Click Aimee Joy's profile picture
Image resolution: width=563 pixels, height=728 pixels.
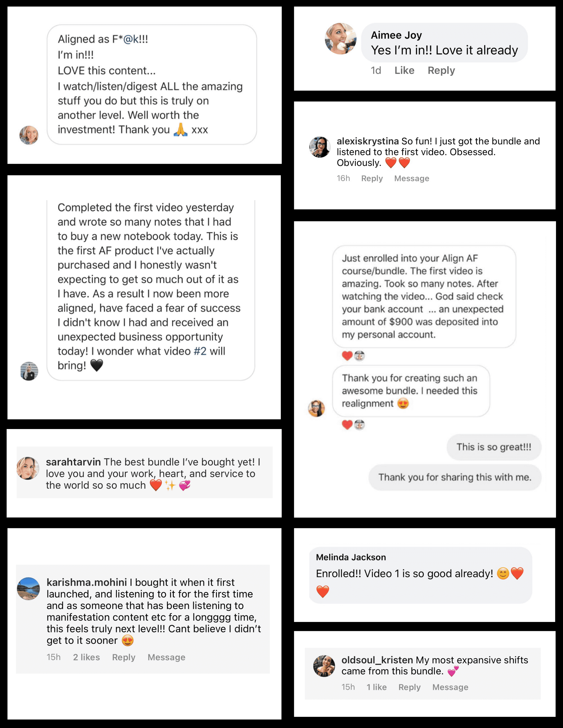[x=340, y=39]
